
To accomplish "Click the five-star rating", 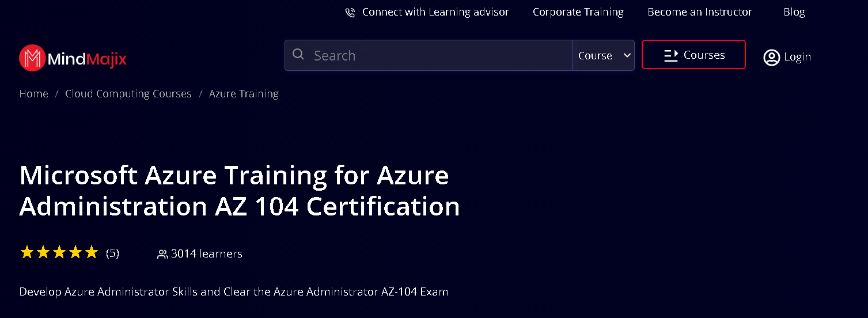I will (x=59, y=252).
